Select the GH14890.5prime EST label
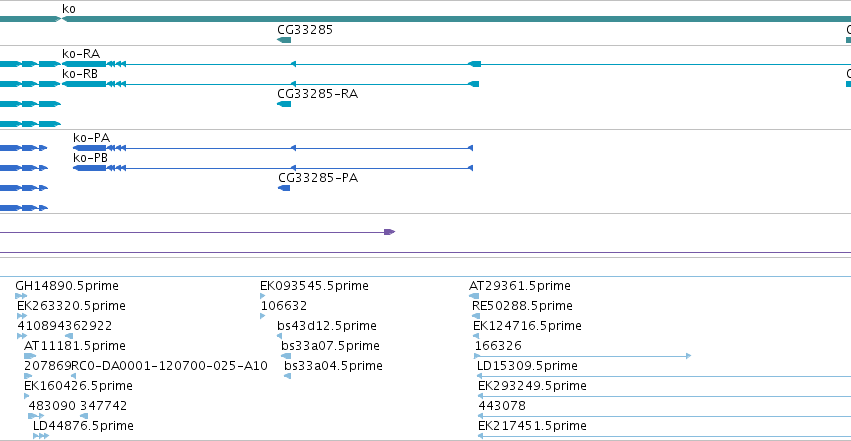851x441 pixels. [x=67, y=286]
